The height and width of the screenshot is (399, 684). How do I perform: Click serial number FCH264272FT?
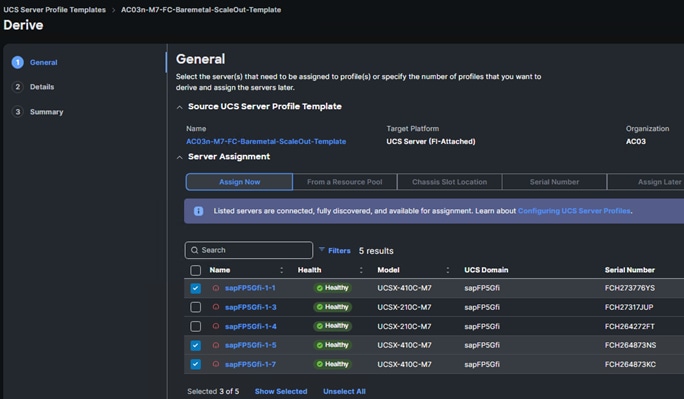(629, 326)
